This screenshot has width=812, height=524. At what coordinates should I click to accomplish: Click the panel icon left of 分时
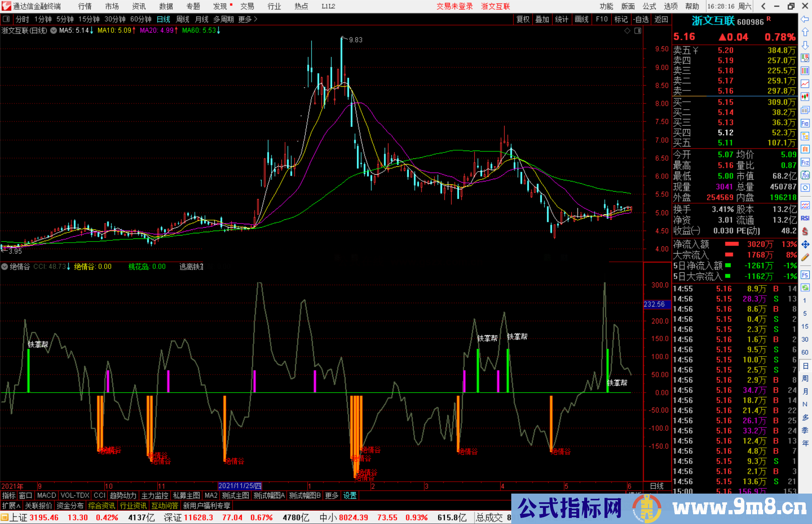(x=6, y=19)
